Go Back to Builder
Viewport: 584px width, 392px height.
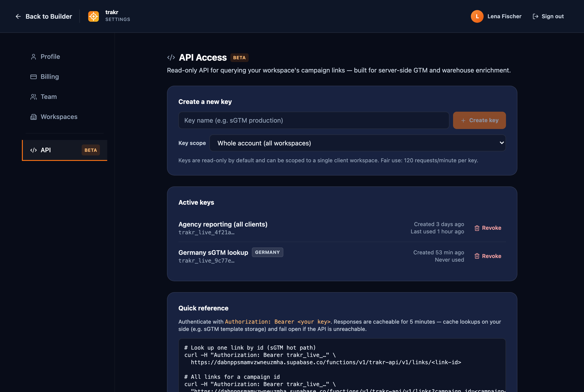44,16
